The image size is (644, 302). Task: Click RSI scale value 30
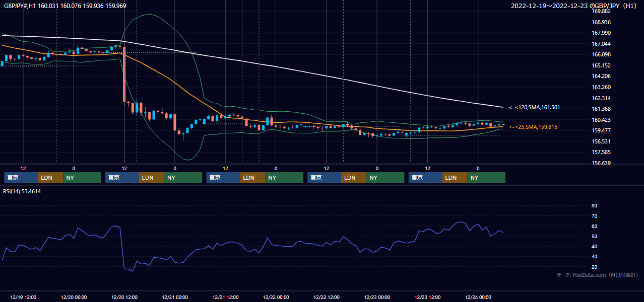(x=594, y=257)
